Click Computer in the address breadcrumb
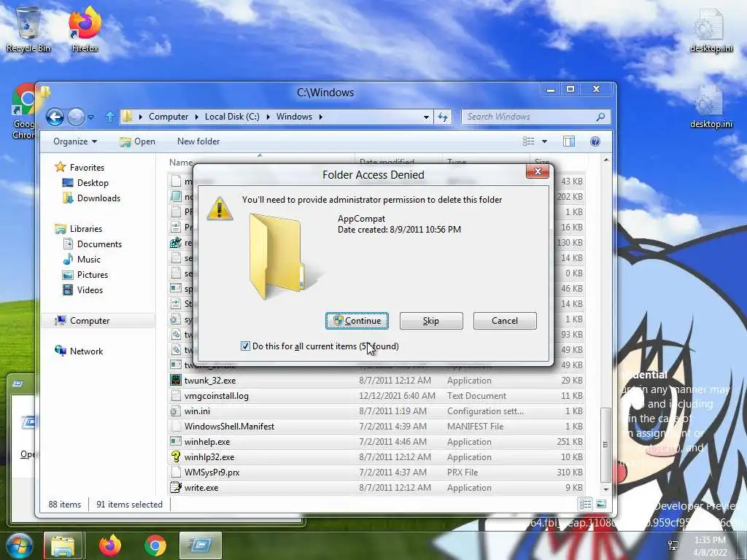747x560 pixels. point(169,117)
